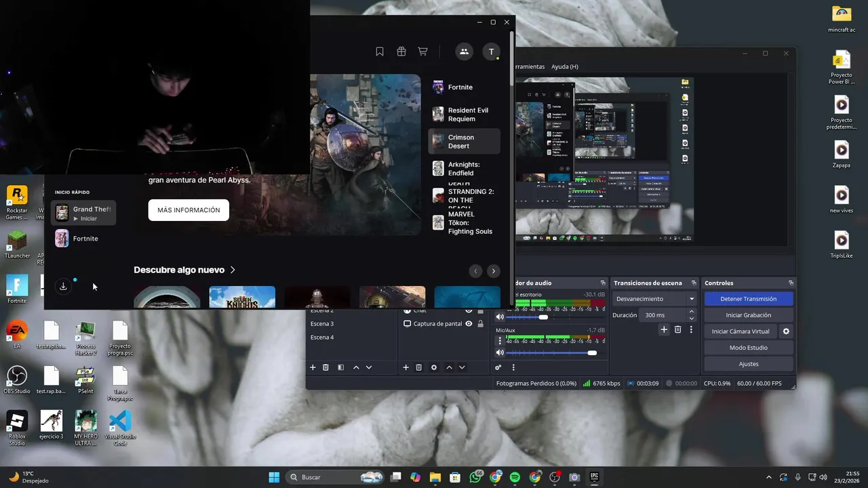Delete the selected scene with trash icon
The image size is (868, 488).
coord(325,367)
